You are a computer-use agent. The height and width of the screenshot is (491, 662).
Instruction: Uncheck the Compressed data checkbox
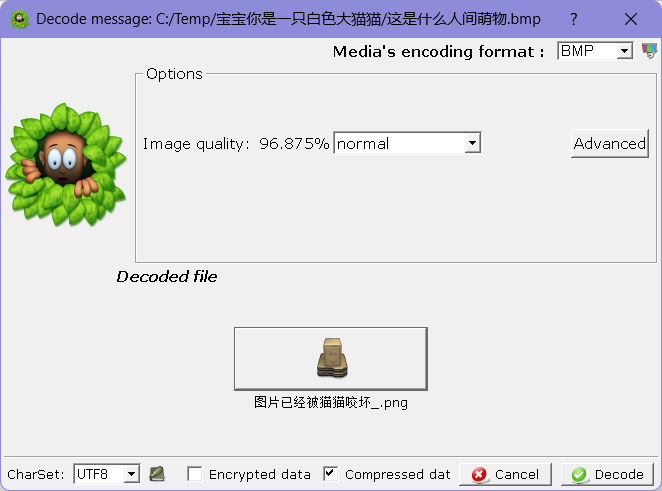330,474
